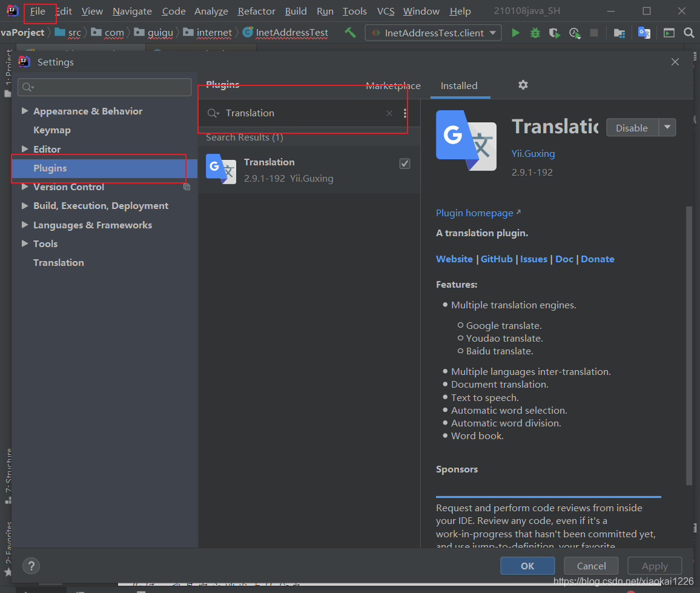Click the Cancel button
Image resolution: width=700 pixels, height=593 pixels.
pos(591,566)
